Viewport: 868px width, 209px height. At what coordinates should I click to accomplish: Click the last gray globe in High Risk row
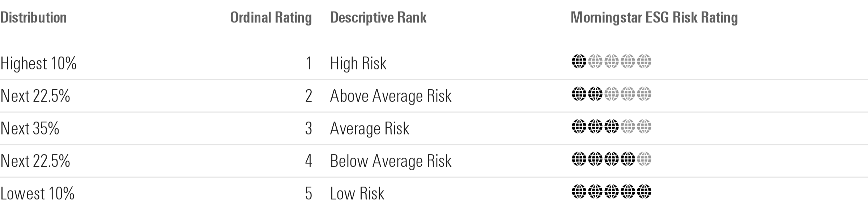644,61
